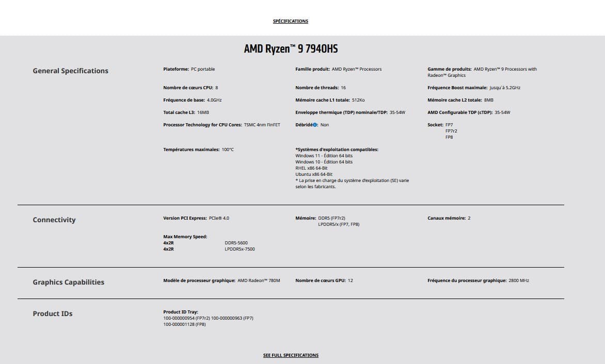Screen dimensions: 605x364
Task: Click the Débridé info icon
Action: [315, 125]
